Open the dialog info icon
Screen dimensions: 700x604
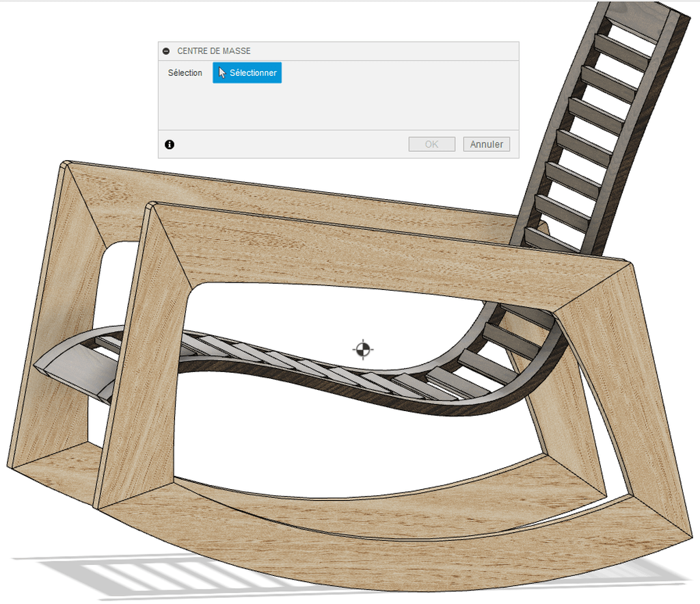[170, 144]
